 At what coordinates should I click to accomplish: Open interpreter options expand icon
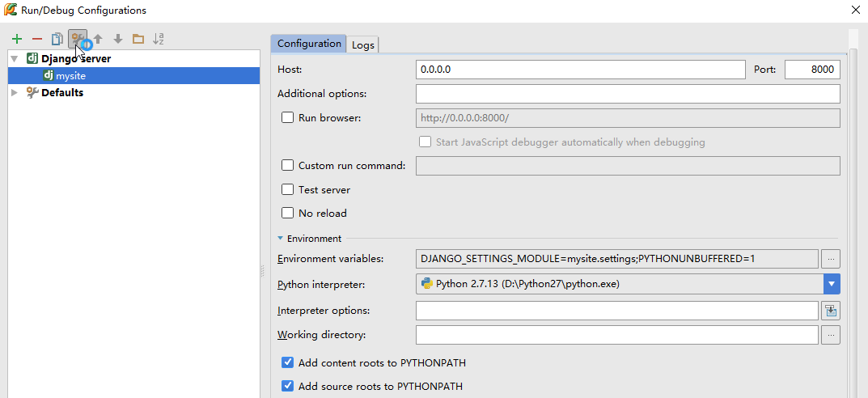click(831, 311)
